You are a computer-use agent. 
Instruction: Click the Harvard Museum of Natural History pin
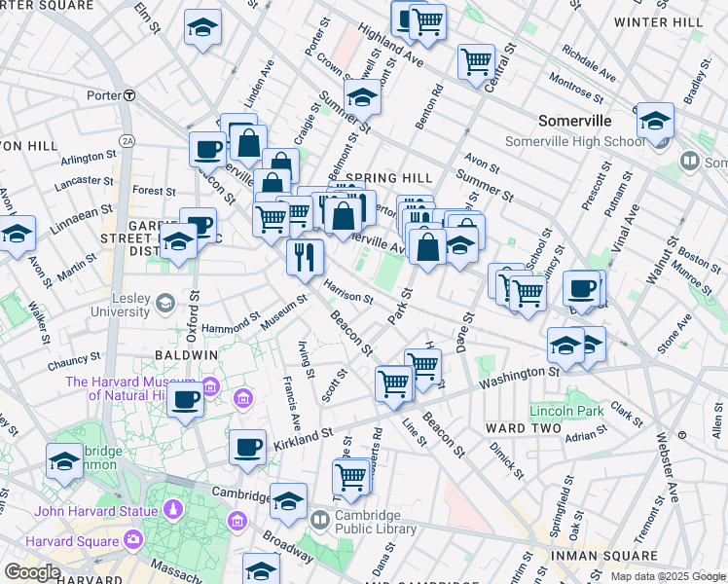pos(210,387)
